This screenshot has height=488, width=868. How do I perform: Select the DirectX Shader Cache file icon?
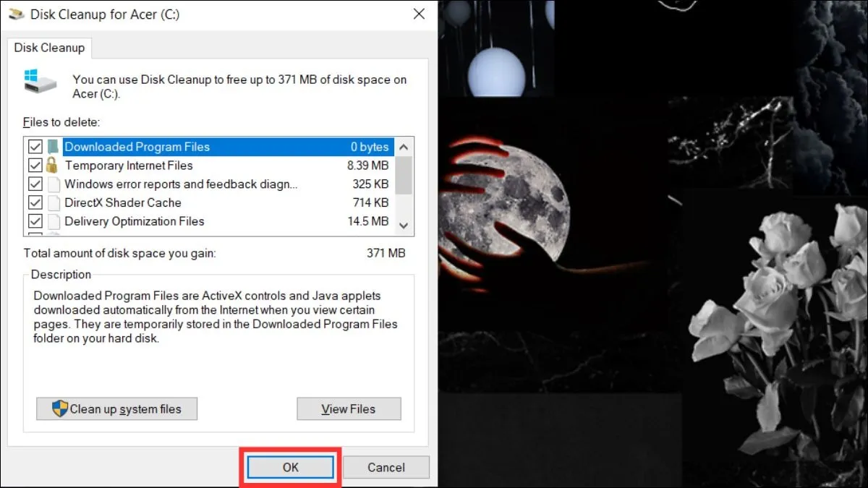click(x=54, y=203)
